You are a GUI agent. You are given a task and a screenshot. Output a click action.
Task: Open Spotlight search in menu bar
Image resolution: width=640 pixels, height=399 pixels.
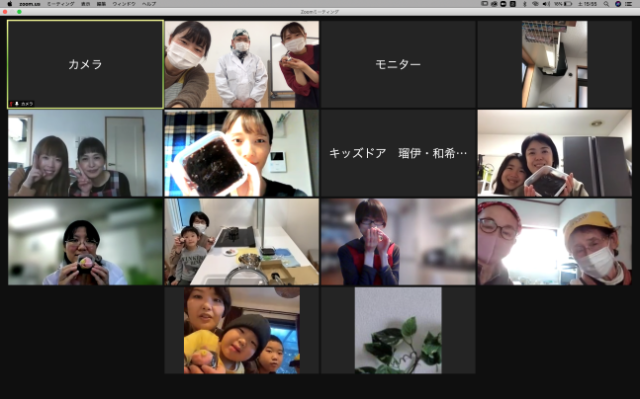pyautogui.click(x=607, y=4)
